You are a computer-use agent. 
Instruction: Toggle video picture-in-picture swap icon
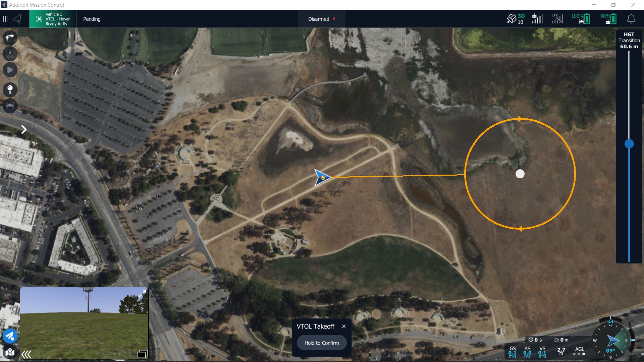[x=142, y=354]
